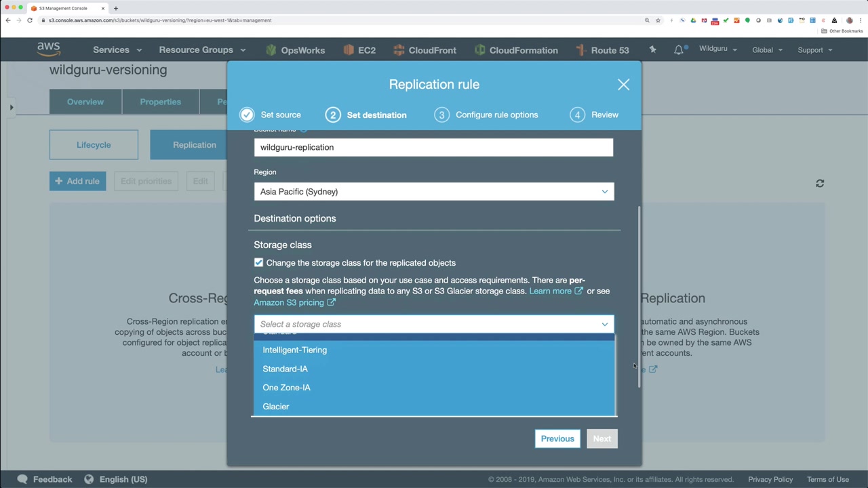Open the Terms of Use link
This screenshot has height=488, width=868.
coord(828,479)
